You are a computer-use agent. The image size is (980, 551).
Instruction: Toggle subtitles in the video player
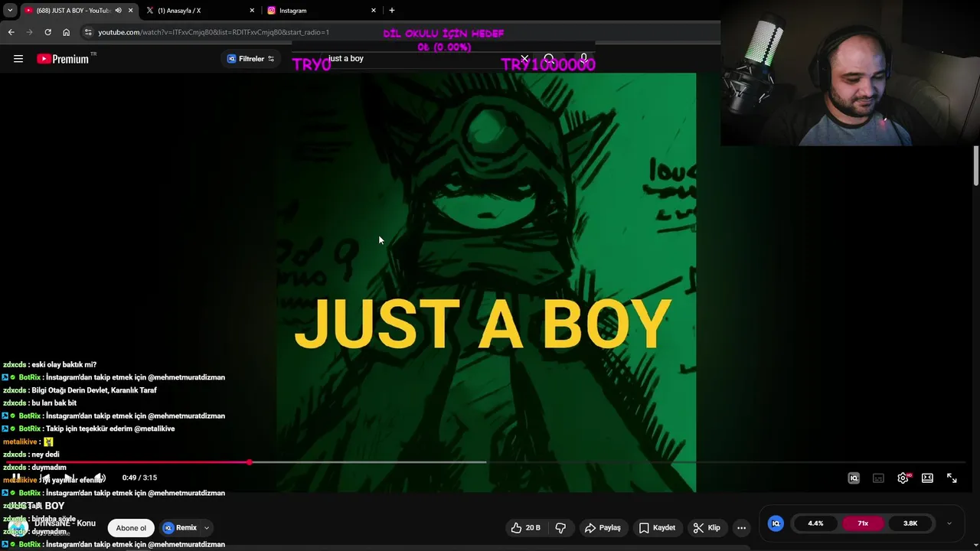878,478
